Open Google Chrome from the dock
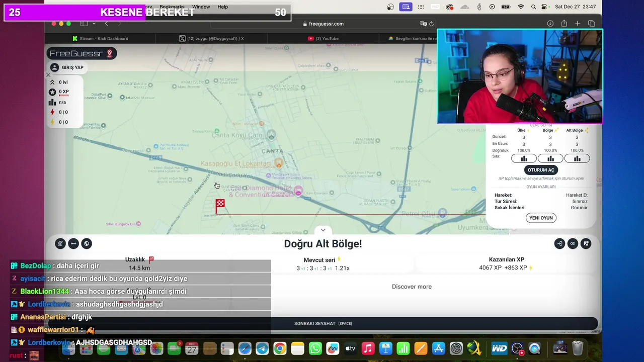This screenshot has height=362, width=644. tap(280, 348)
